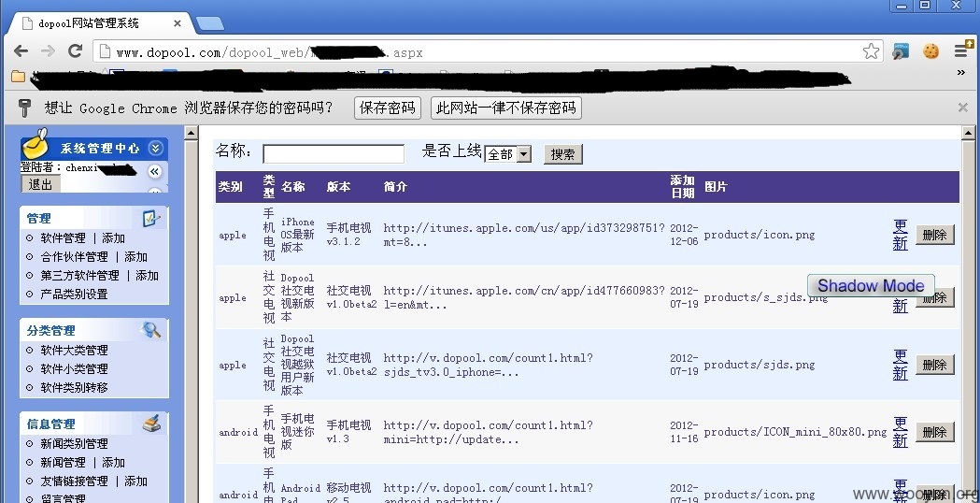Click 添加 next to 友情链接管理
Image resolution: width=980 pixels, height=503 pixels.
click(x=136, y=481)
